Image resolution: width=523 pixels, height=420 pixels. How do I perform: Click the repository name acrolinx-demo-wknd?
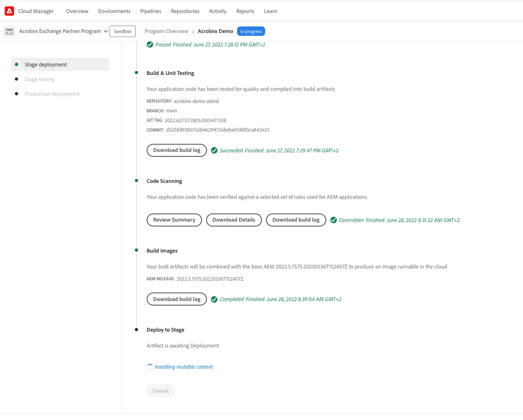(x=196, y=101)
